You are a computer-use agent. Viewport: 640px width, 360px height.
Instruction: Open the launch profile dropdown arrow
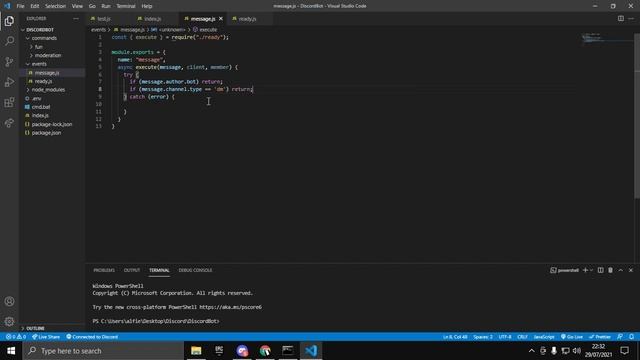[x=591, y=270]
